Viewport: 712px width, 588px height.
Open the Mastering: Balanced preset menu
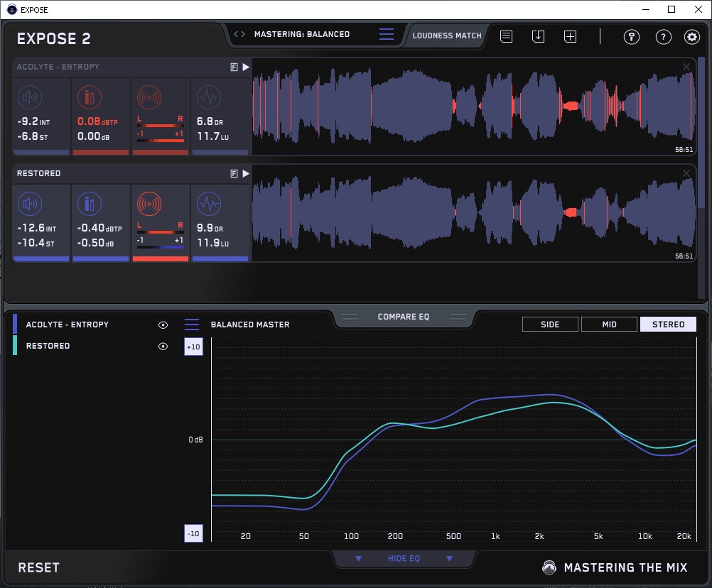click(301, 34)
